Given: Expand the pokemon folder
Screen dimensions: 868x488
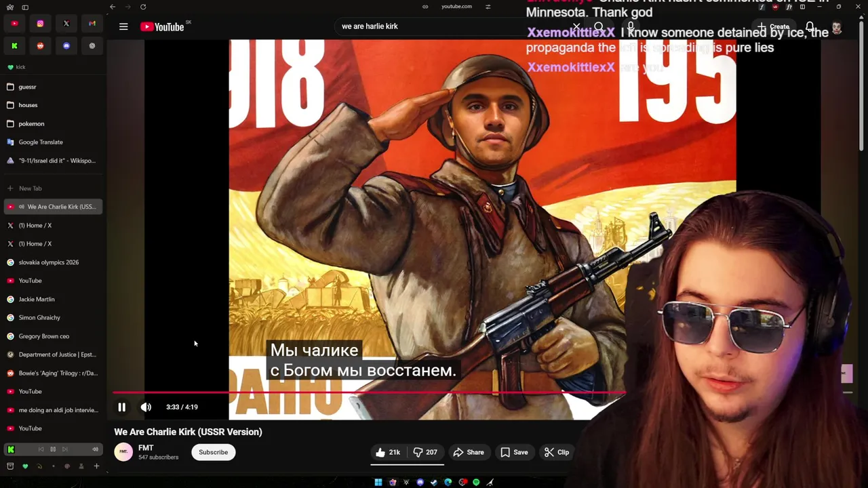Looking at the screenshot, I should [x=54, y=123].
